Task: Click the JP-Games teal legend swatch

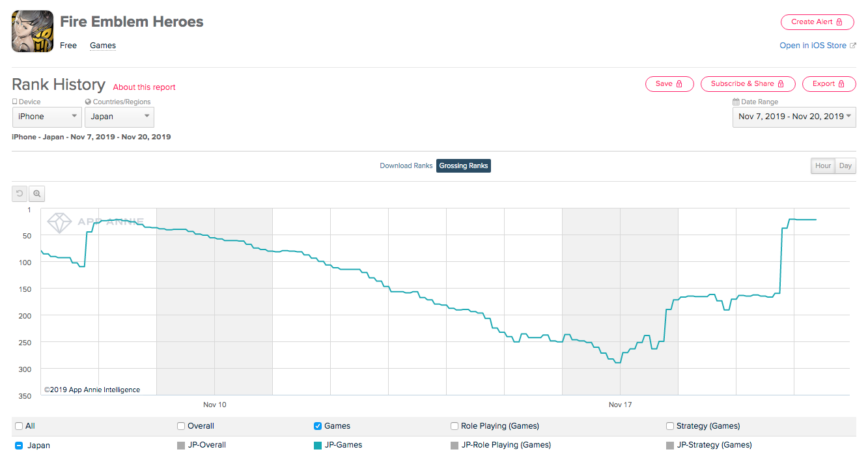Action: (318, 446)
